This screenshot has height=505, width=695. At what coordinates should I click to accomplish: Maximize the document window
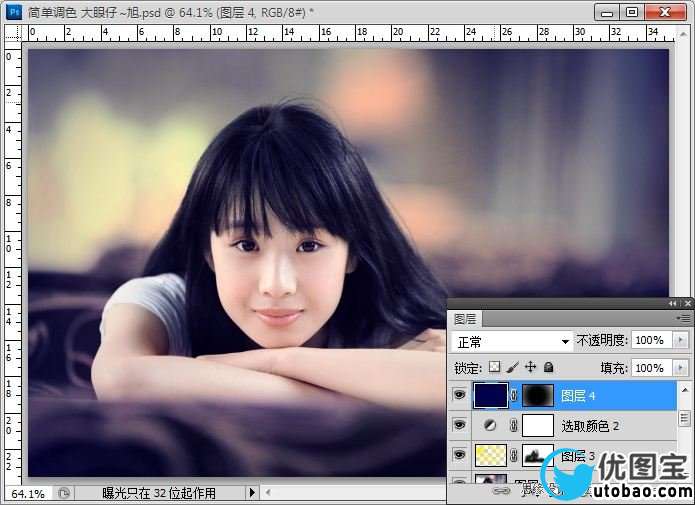632,12
